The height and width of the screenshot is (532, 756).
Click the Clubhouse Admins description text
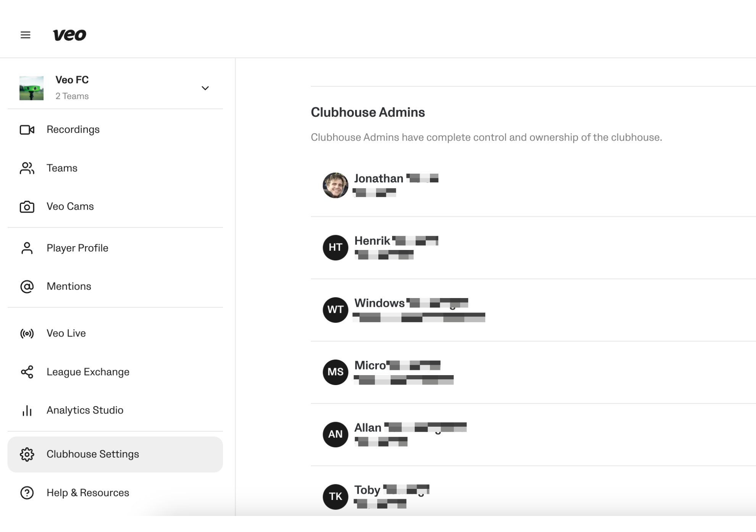pos(486,137)
